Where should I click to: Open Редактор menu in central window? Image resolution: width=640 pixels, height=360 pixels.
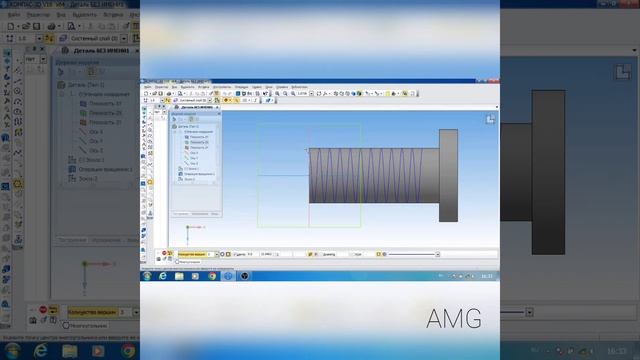point(161,87)
